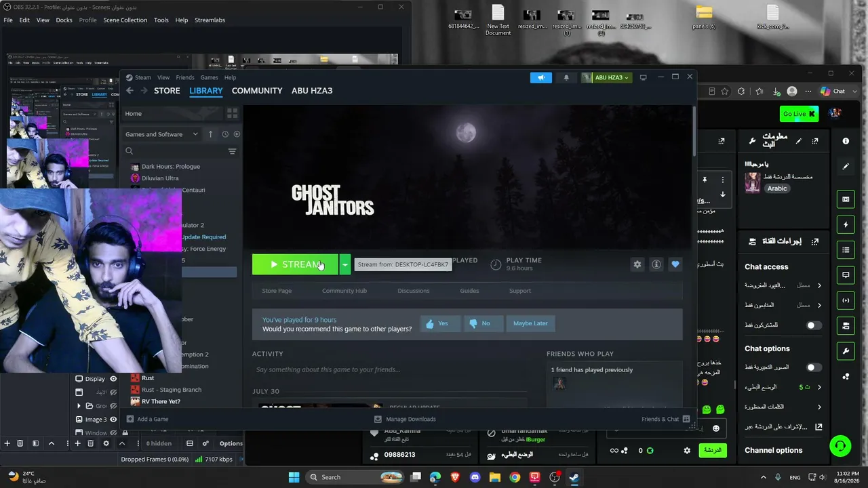
Task: Click the activity post text box
Action: [390, 369]
